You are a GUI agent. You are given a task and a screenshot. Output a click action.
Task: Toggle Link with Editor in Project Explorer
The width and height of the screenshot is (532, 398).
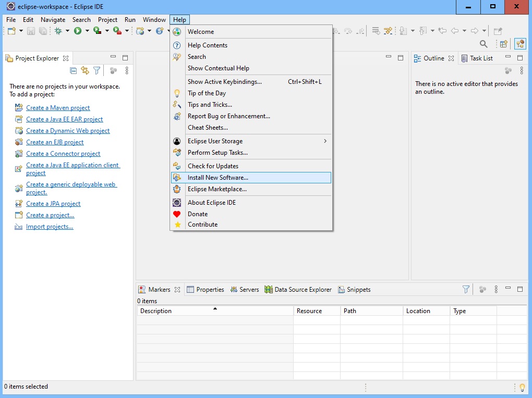pos(85,70)
